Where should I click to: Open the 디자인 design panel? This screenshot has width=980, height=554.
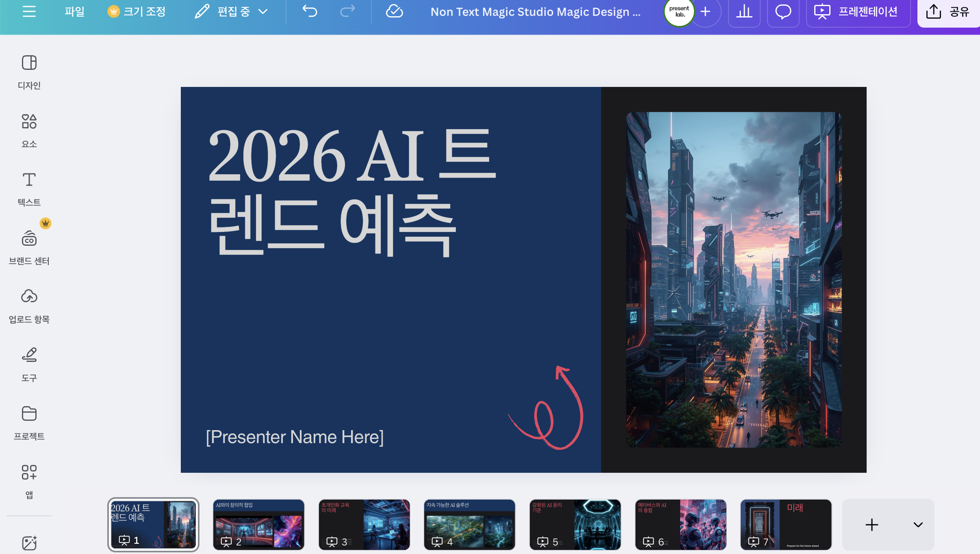tap(29, 72)
